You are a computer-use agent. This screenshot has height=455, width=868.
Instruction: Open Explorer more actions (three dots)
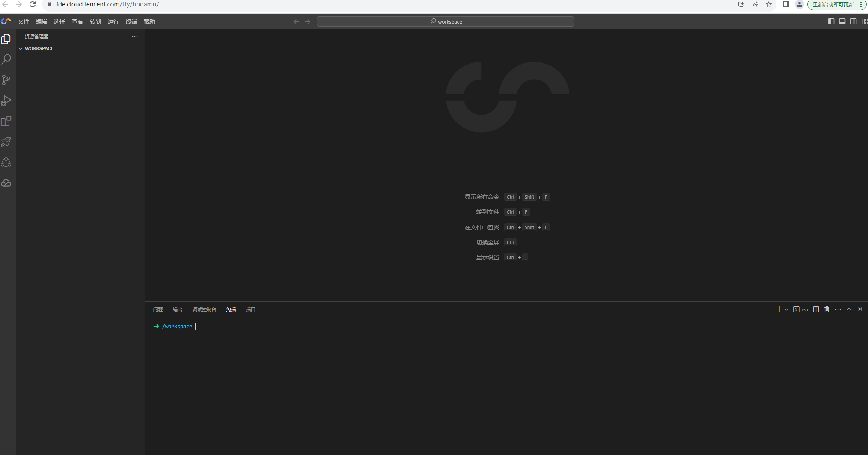135,36
